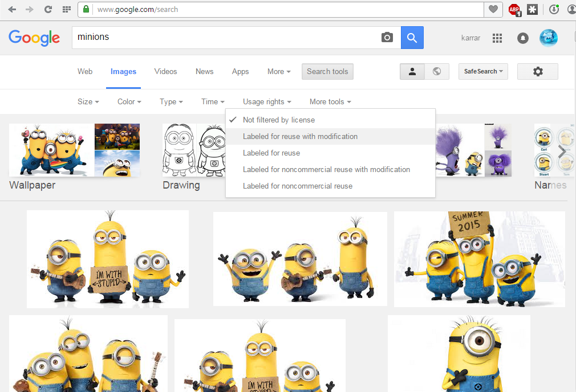Submit search with the blue magnifier button

coord(412,38)
